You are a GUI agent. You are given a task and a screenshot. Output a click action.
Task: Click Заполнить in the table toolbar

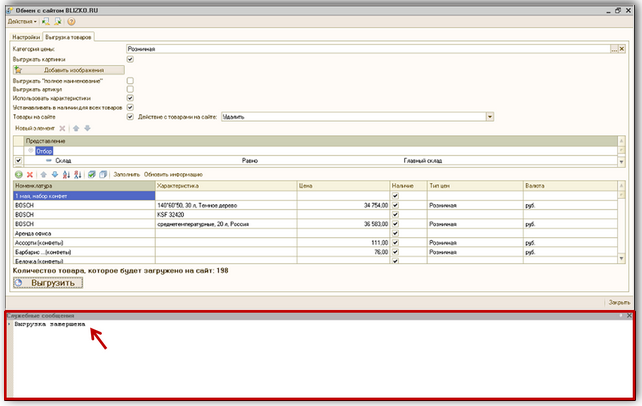point(127,175)
